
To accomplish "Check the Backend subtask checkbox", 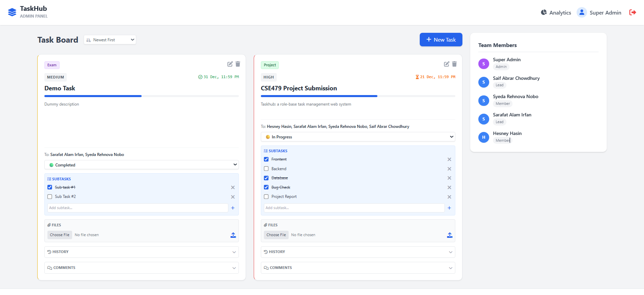I will coord(266,169).
